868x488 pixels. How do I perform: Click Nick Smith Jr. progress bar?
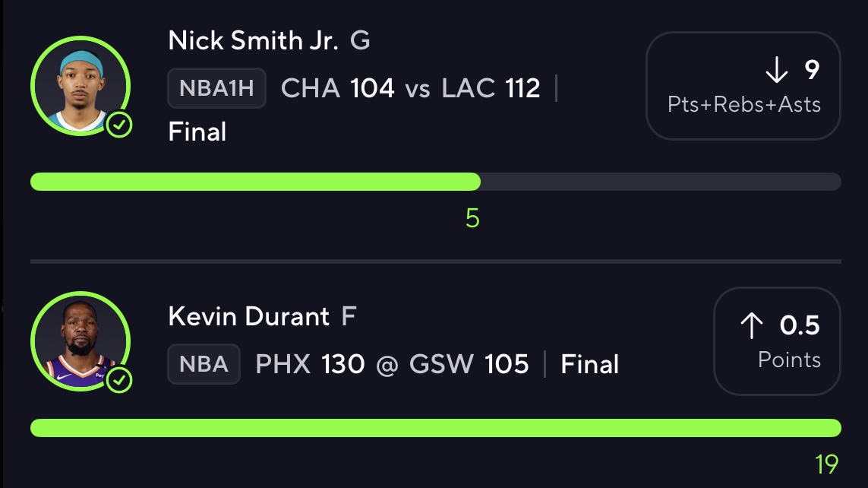click(x=436, y=182)
